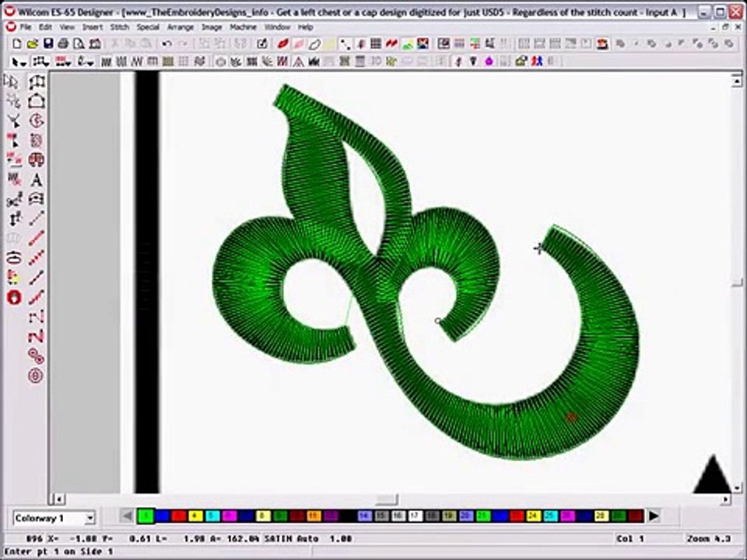747x560 pixels.
Task: Click the Print icon
Action: point(63,44)
